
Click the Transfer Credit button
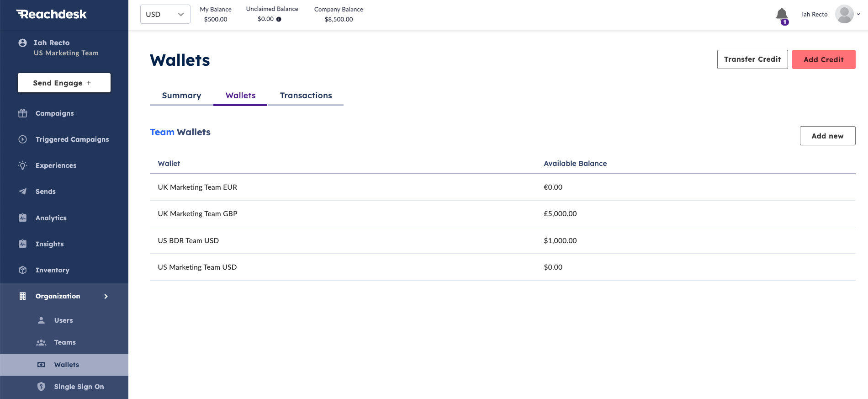[752, 59]
